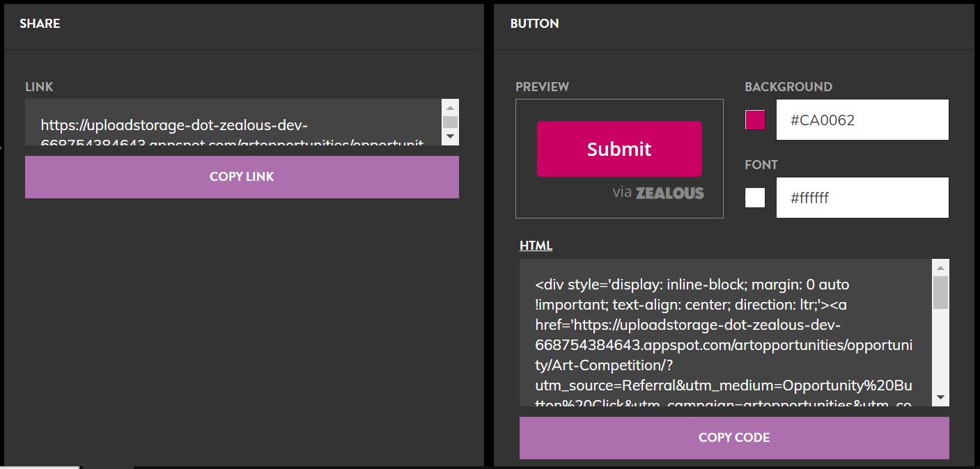Click the BUTTON panel header
This screenshot has width=980, height=469.
pyautogui.click(x=533, y=23)
